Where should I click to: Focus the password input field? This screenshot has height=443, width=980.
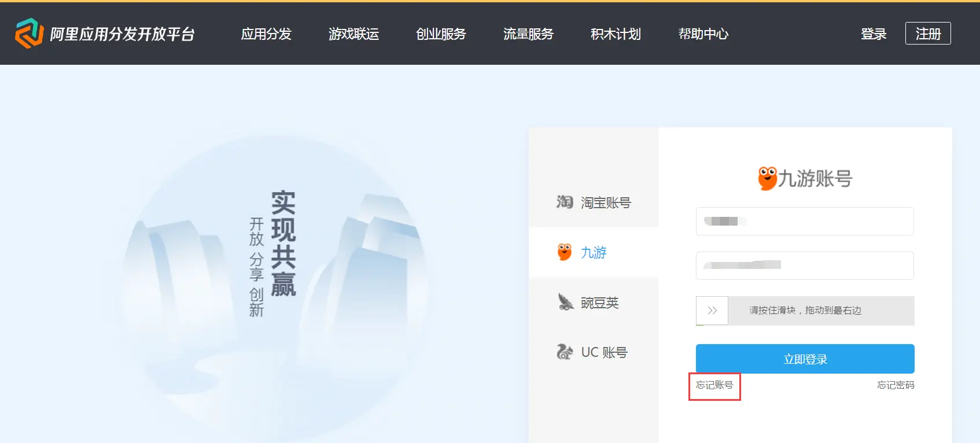pos(805,265)
